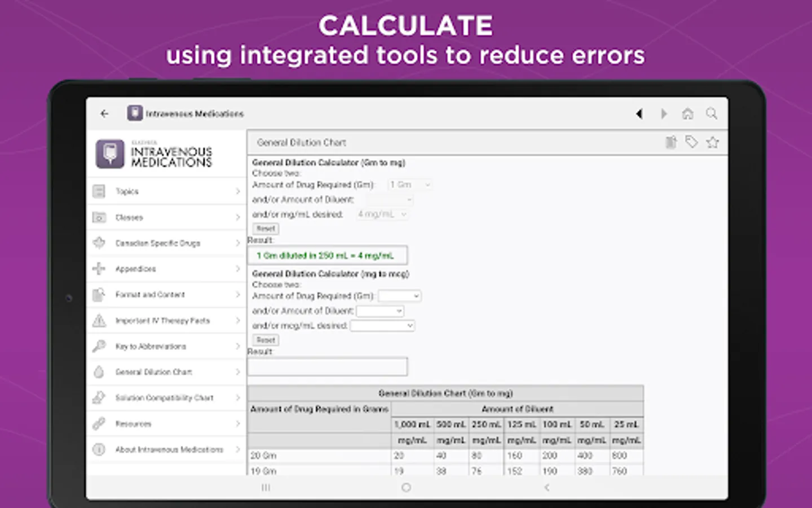The width and height of the screenshot is (812, 508).
Task: Open Solution Compatibility Chart
Action: [166, 398]
